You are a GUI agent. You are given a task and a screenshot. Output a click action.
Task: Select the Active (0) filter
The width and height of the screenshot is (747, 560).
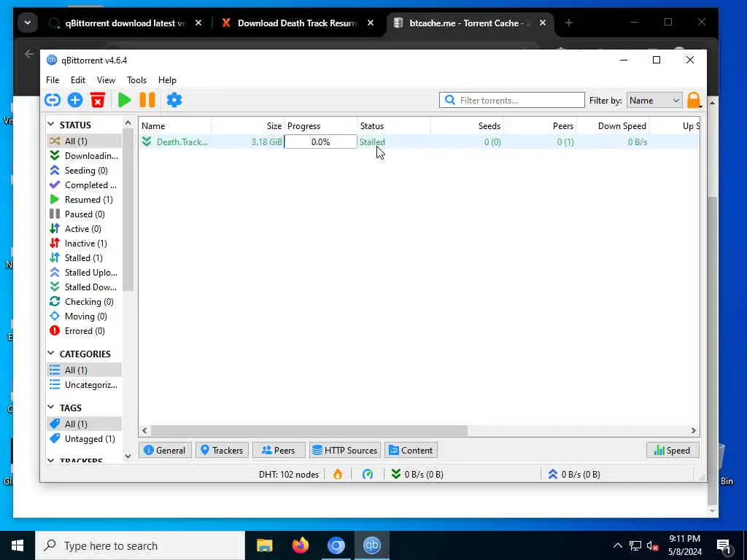click(85, 228)
